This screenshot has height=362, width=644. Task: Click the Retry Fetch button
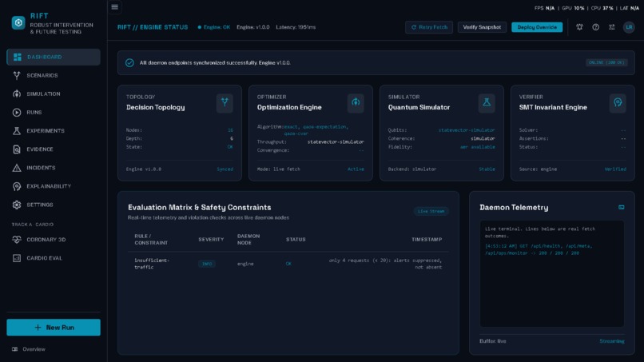pos(429,27)
